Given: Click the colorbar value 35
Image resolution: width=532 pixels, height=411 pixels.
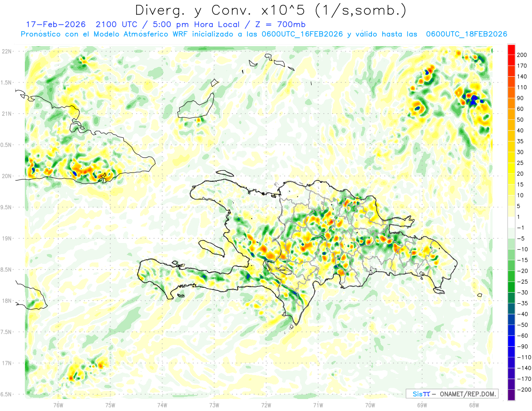Looking at the screenshot, I should point(520,141).
